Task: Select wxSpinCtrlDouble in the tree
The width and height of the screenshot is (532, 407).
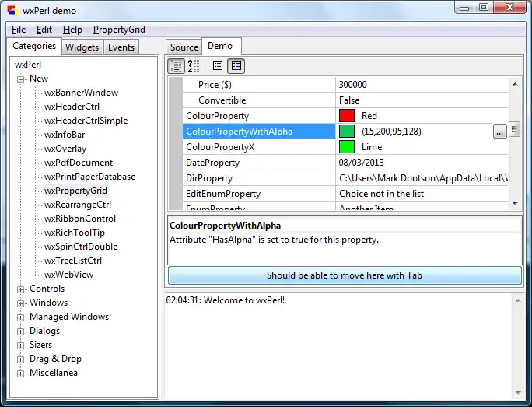Action: click(81, 247)
